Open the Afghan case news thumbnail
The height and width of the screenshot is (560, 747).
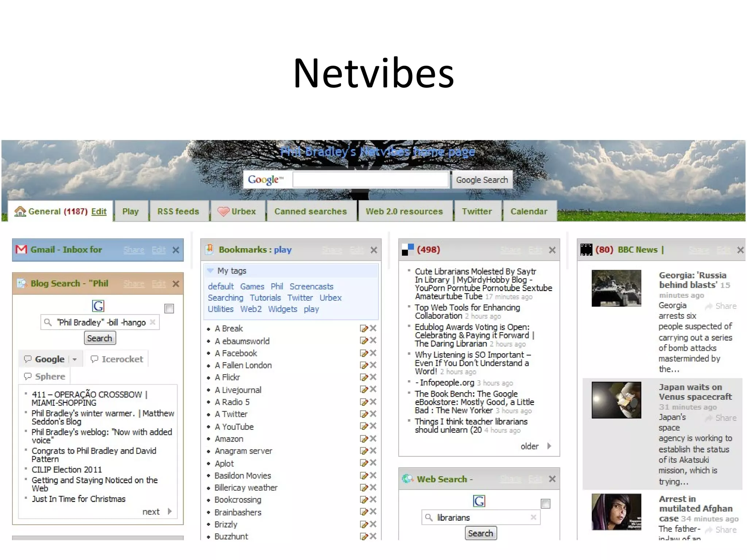click(616, 512)
